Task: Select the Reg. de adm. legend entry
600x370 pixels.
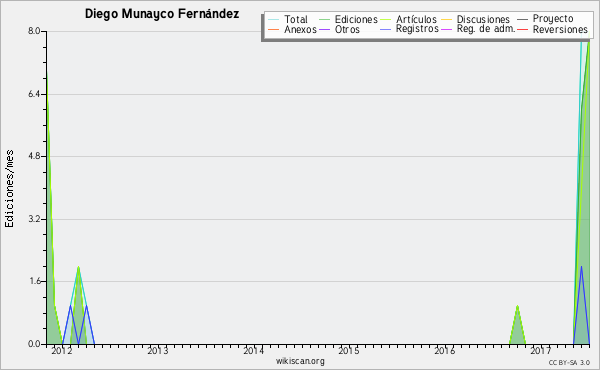Action: click(x=486, y=29)
